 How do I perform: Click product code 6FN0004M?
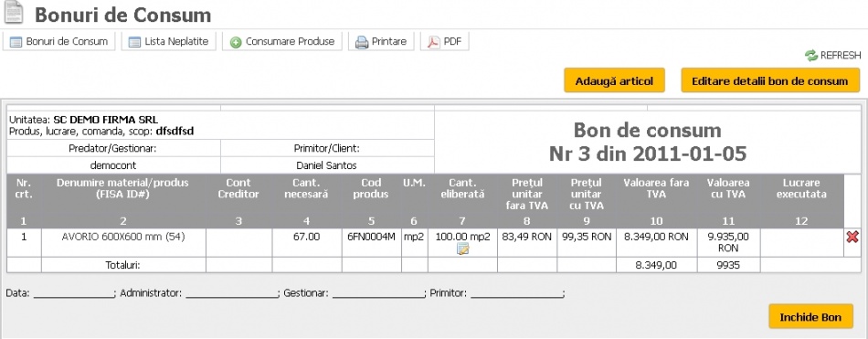(x=372, y=237)
